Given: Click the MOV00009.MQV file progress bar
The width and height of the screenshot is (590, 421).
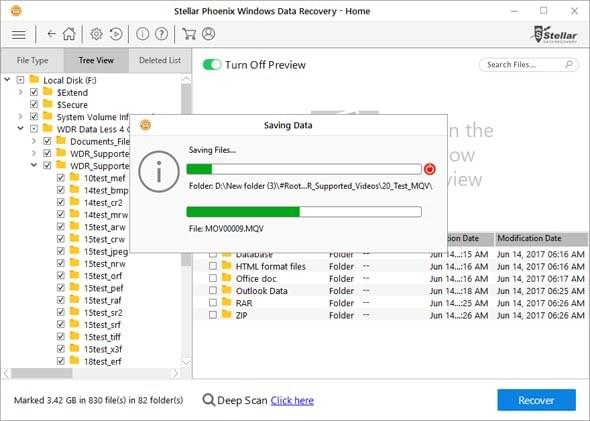Looking at the screenshot, I should pos(304,212).
